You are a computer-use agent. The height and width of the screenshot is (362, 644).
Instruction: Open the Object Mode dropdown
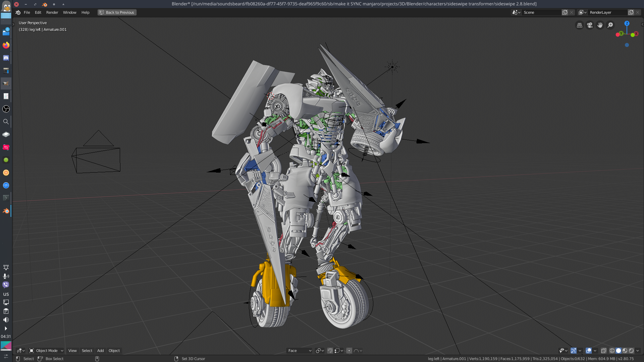pyautogui.click(x=46, y=351)
